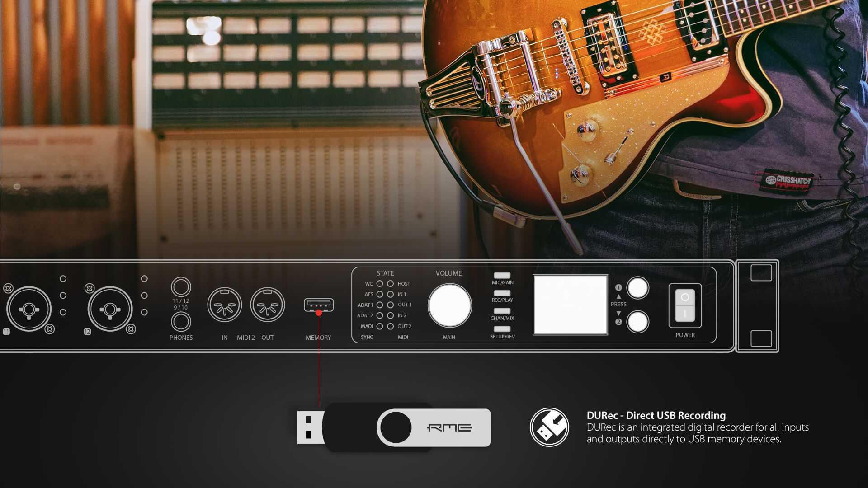The height and width of the screenshot is (488, 868).
Task: Click the upper PHONES jack 11/12
Action: (x=181, y=287)
